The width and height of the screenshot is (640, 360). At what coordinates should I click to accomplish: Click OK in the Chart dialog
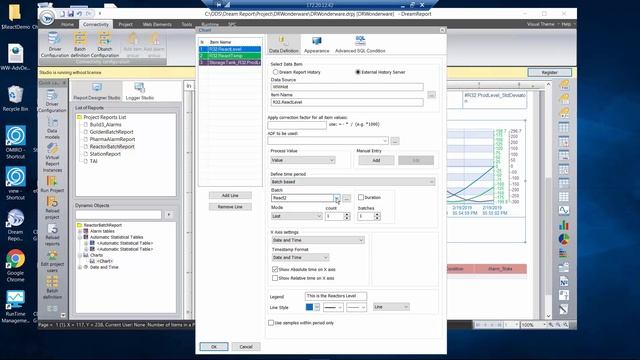pos(214,347)
